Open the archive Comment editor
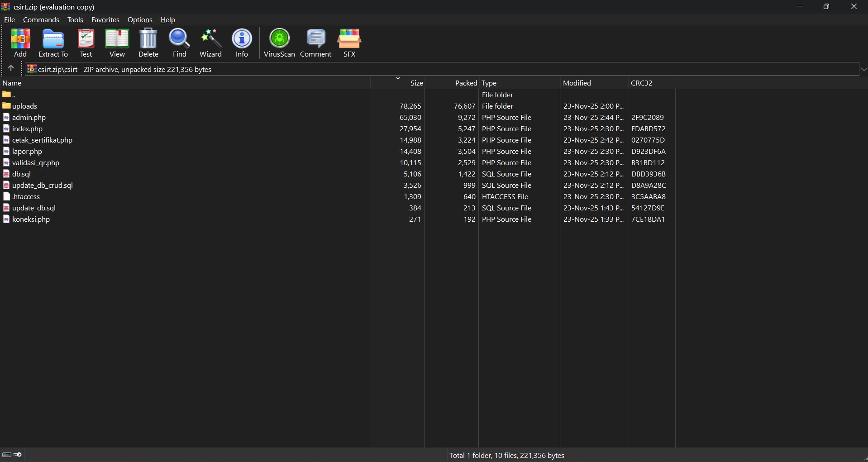 point(316,43)
